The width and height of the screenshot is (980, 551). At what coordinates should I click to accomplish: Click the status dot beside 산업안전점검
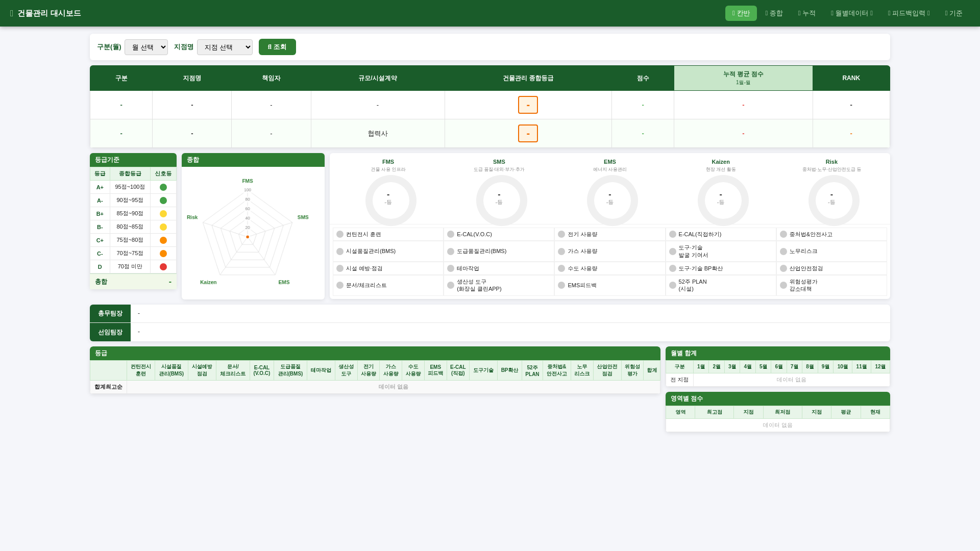783,268
